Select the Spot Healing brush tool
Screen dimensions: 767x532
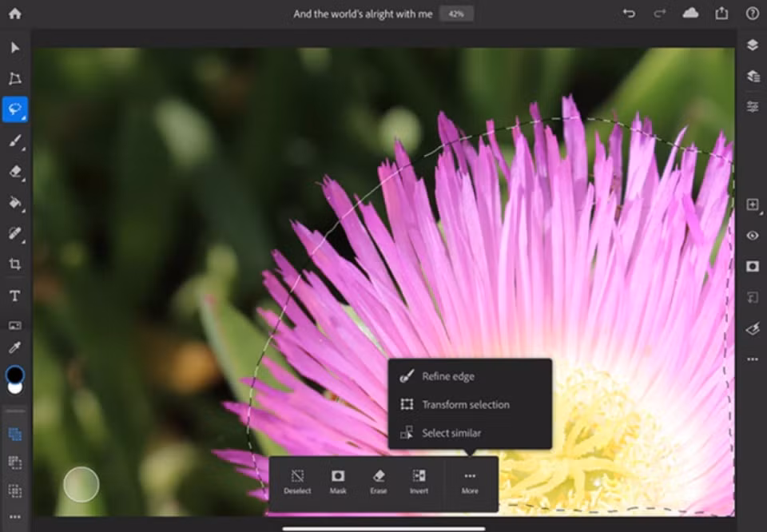pos(15,232)
